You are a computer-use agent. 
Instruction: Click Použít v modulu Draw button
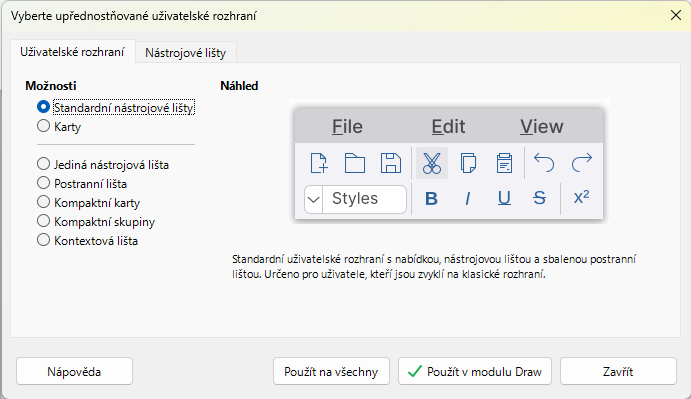[475, 371]
